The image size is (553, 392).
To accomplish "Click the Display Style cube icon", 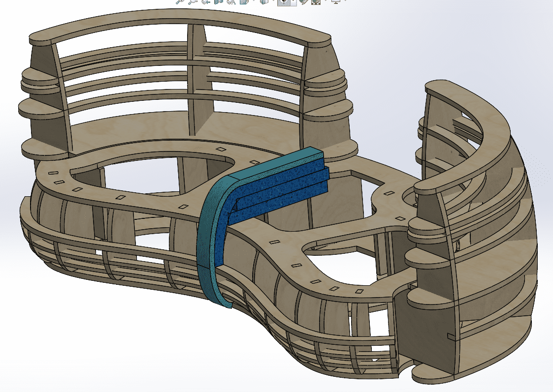I will pos(264,1).
